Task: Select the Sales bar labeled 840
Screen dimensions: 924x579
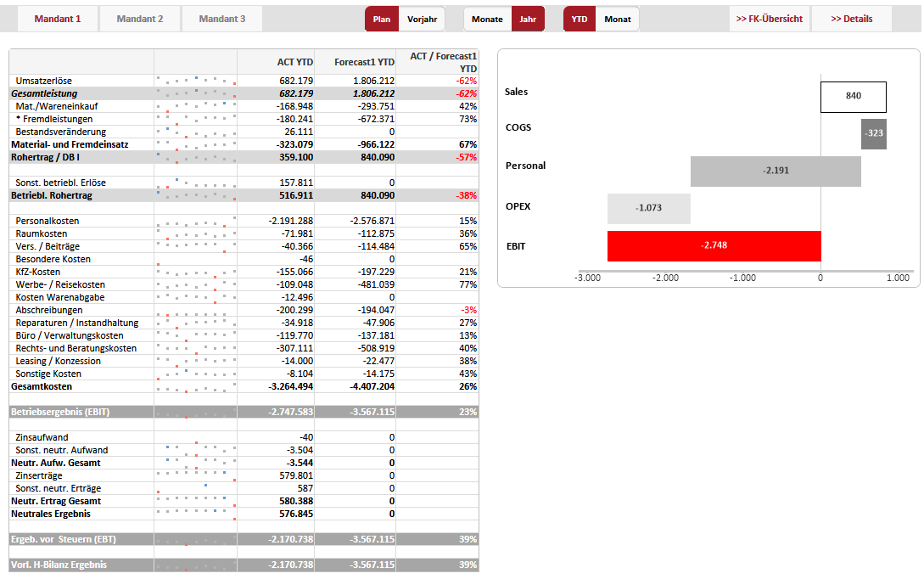Action: click(853, 97)
